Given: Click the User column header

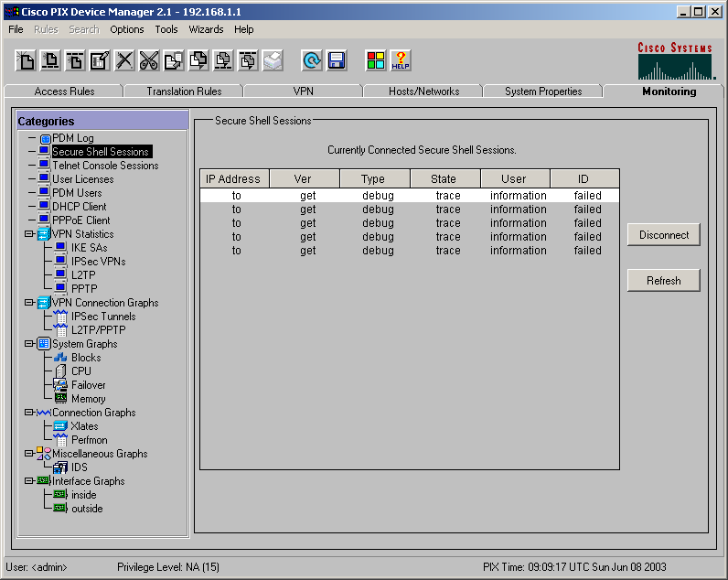Looking at the screenshot, I should [515, 178].
